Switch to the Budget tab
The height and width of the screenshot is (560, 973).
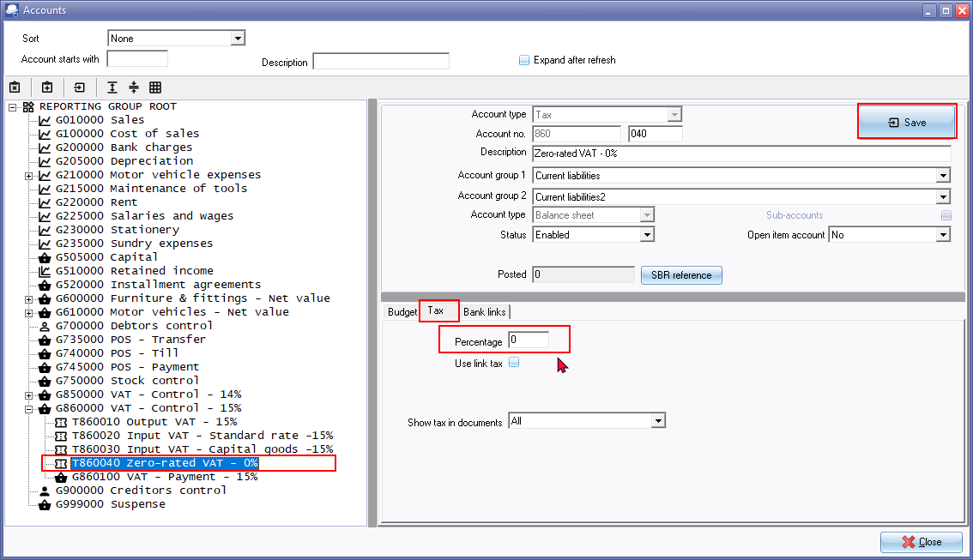click(402, 312)
